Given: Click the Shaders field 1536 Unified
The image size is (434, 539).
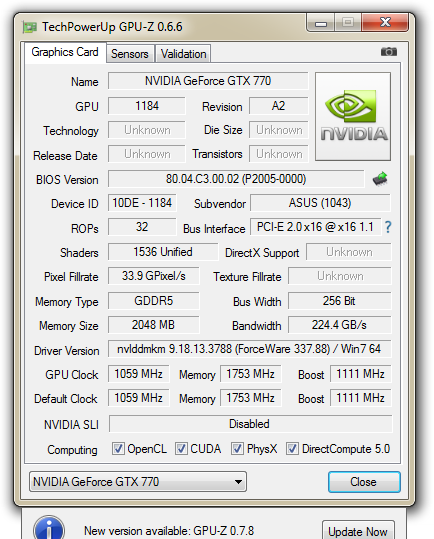Looking at the screenshot, I should [163, 252].
